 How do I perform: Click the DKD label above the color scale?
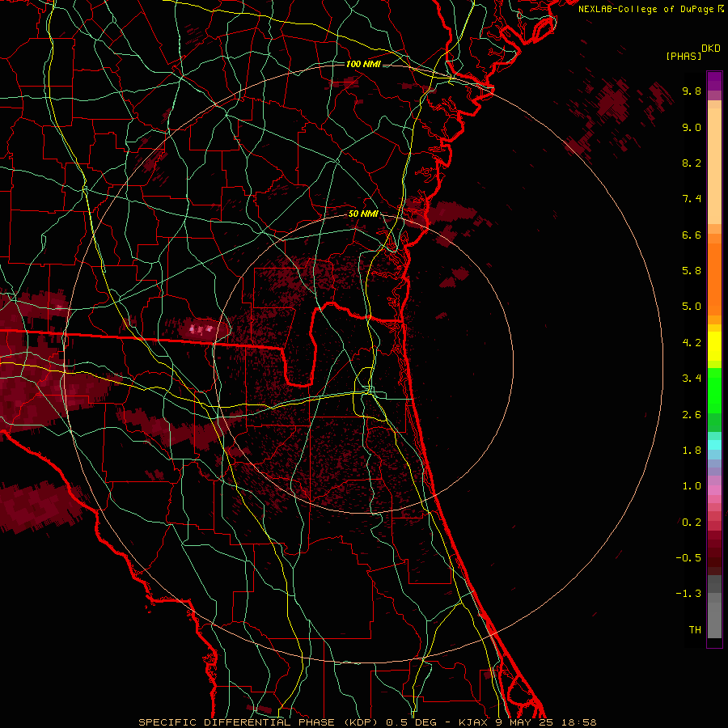711,49
